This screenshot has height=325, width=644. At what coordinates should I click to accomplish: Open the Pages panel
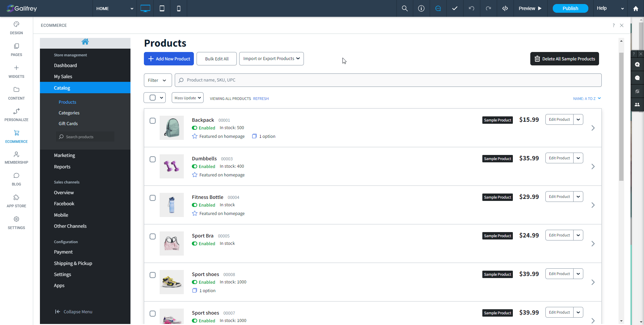16,50
